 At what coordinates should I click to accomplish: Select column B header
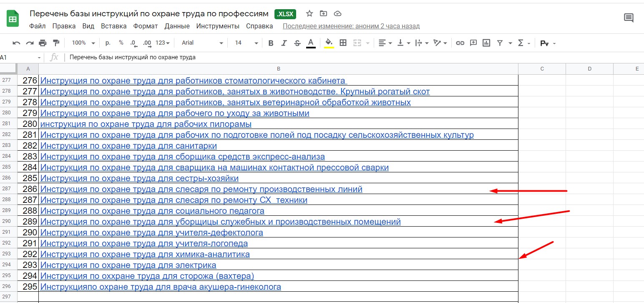[x=278, y=69]
